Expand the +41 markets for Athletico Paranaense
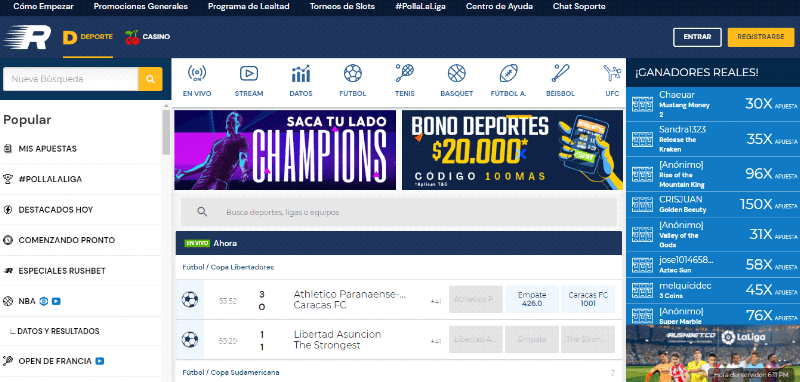 pos(435,301)
